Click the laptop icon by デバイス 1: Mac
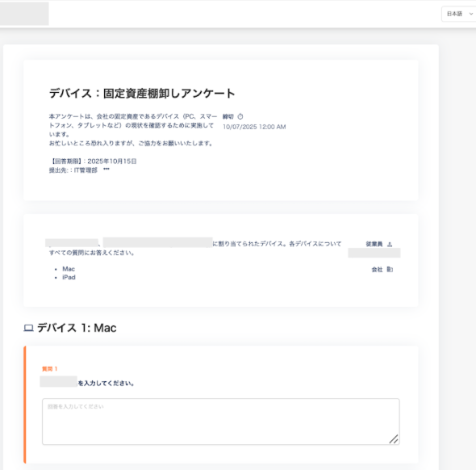This screenshot has height=470, width=476. (28, 328)
